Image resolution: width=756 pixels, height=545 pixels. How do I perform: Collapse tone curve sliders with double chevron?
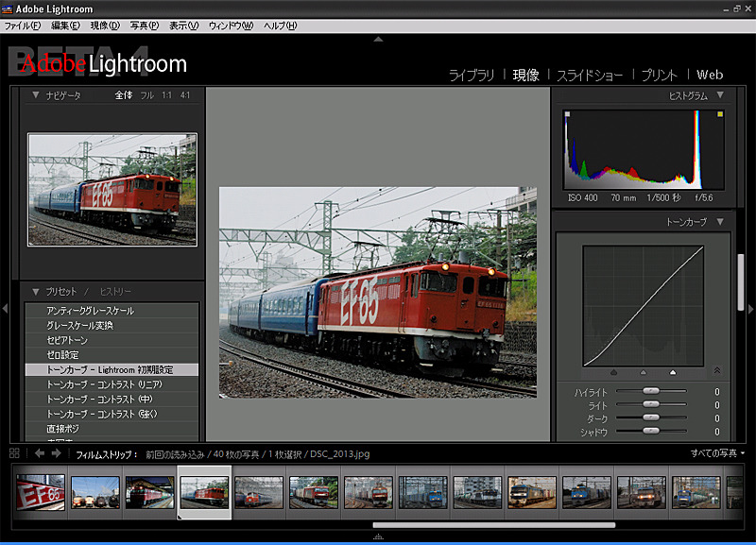pyautogui.click(x=717, y=370)
